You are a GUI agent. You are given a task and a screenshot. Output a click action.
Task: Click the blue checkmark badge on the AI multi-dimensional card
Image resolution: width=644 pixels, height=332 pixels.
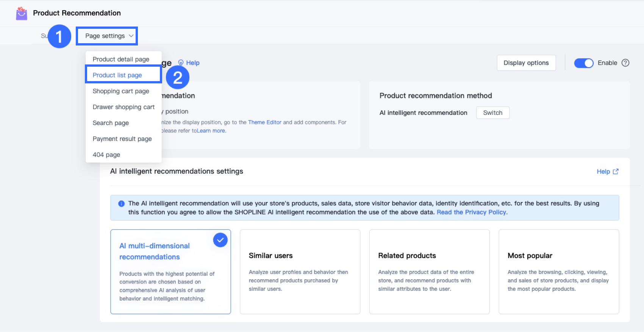tap(220, 240)
